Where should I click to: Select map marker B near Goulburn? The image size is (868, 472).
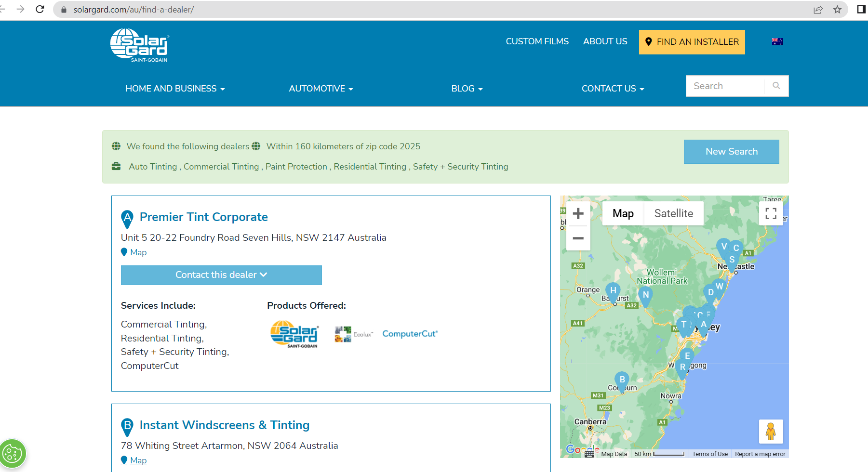[x=622, y=381]
